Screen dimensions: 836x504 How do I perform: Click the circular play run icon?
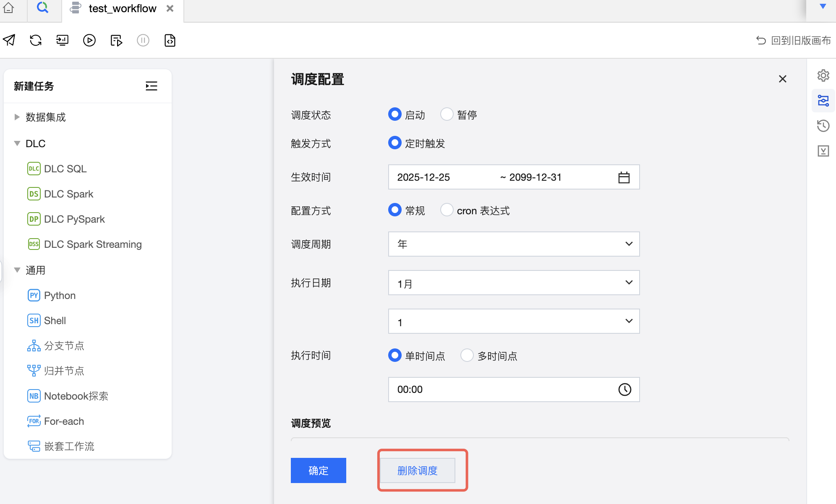89,40
